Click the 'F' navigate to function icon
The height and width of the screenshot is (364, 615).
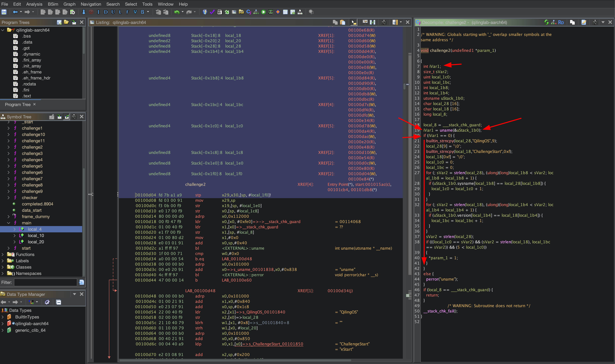pyautogui.click(x=128, y=12)
